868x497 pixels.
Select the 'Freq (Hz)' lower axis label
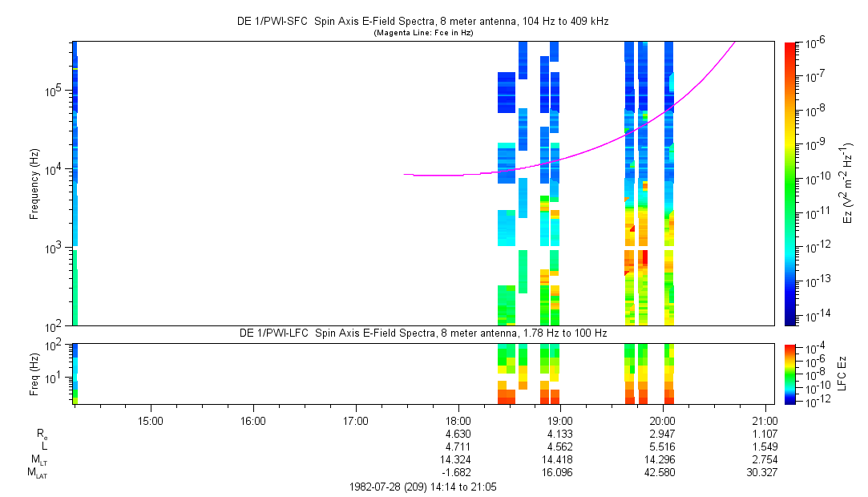coord(34,373)
